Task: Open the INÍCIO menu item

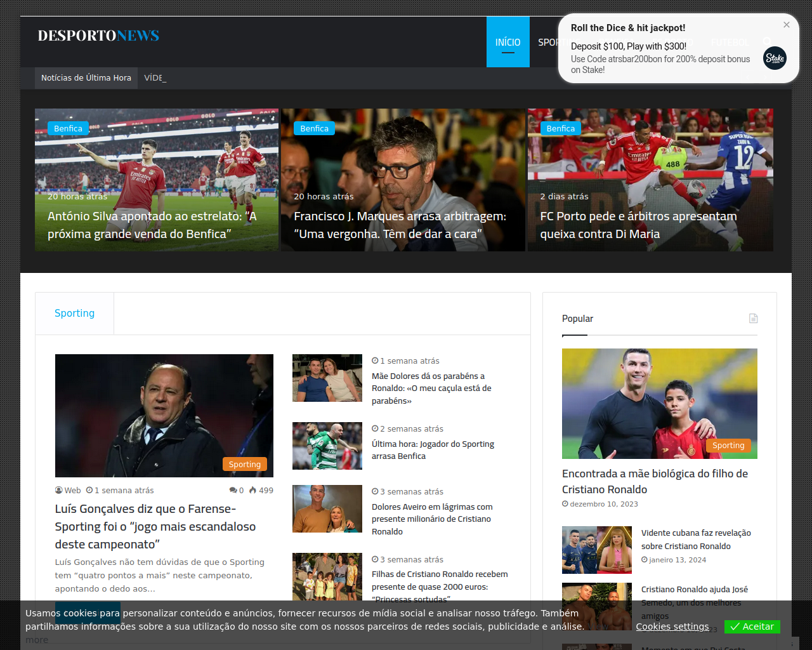Action: pyautogui.click(x=508, y=42)
